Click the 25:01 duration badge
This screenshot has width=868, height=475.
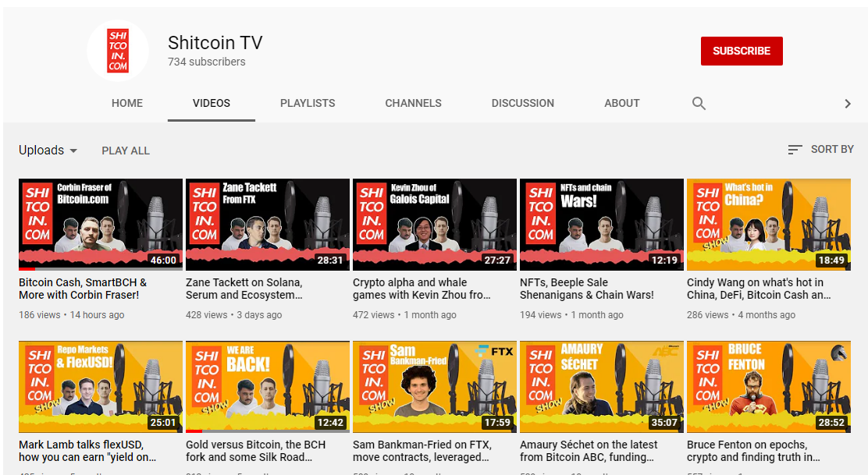(x=163, y=423)
